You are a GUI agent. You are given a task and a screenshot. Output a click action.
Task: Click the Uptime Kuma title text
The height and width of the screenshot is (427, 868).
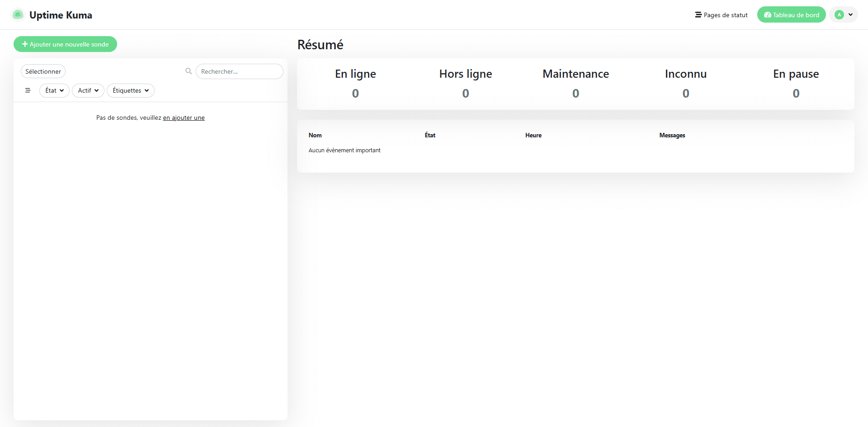[61, 15]
